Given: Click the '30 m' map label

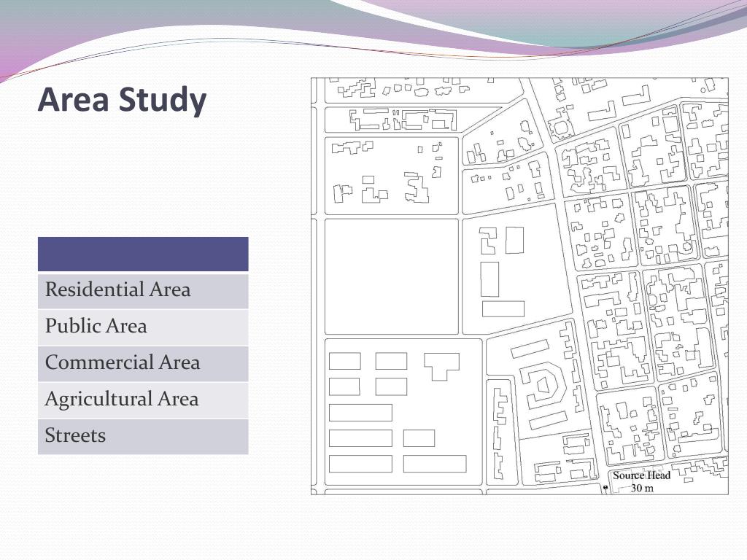Looking at the screenshot, I should 642,488.
